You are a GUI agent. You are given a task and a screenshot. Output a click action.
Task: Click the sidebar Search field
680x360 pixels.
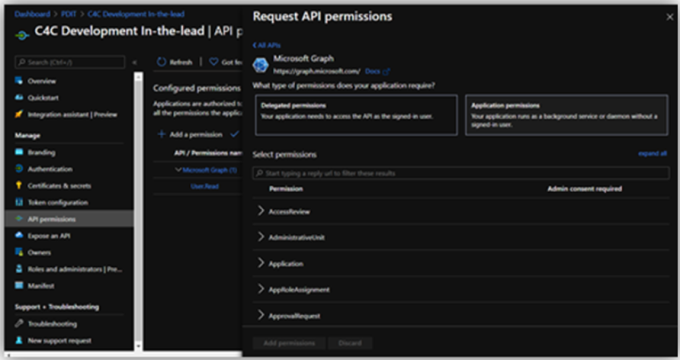(70, 62)
